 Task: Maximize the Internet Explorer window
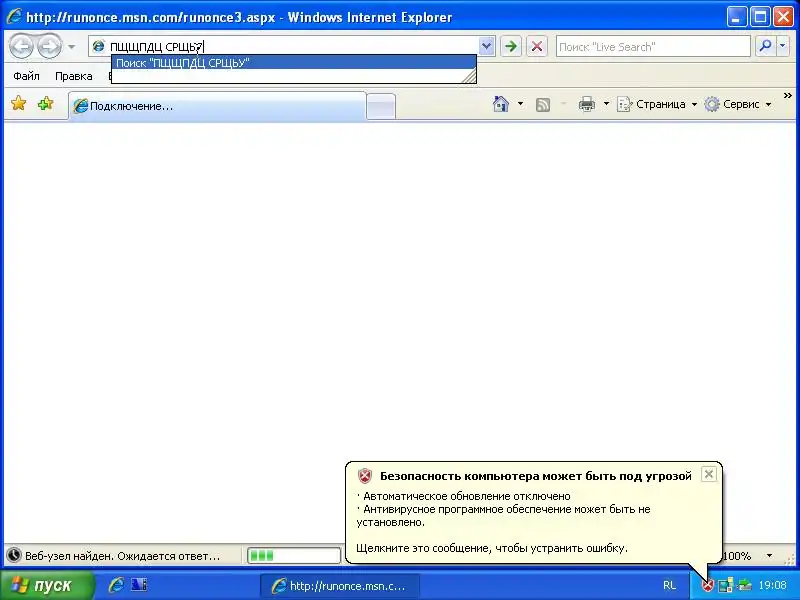pyautogui.click(x=760, y=17)
